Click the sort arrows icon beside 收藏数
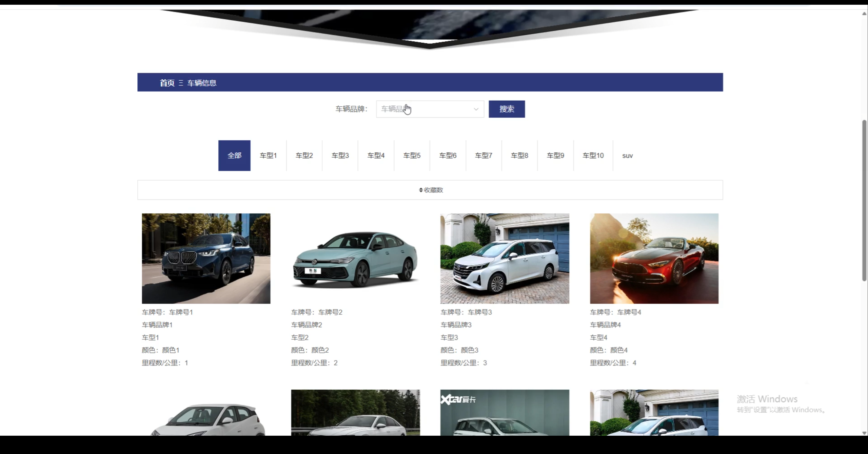 pyautogui.click(x=421, y=190)
